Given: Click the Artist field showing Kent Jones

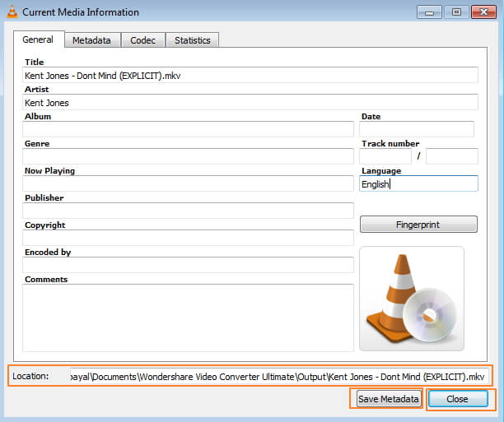Looking at the screenshot, I should [x=250, y=103].
